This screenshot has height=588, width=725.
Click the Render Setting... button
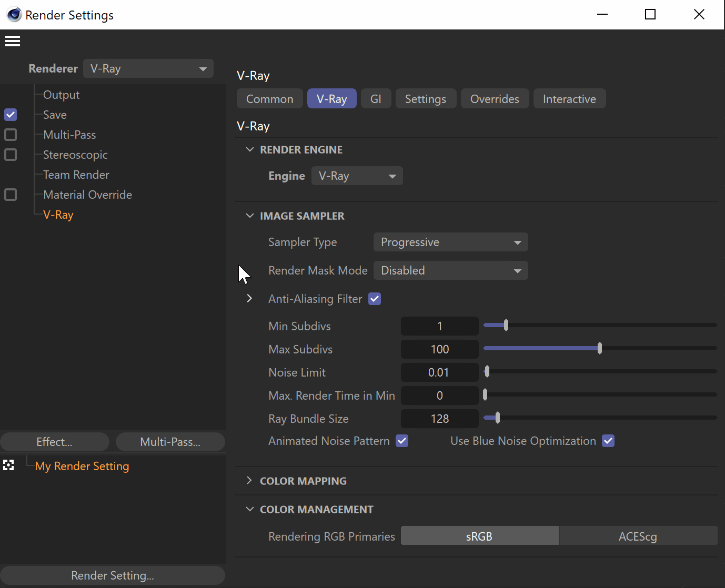coord(113,575)
